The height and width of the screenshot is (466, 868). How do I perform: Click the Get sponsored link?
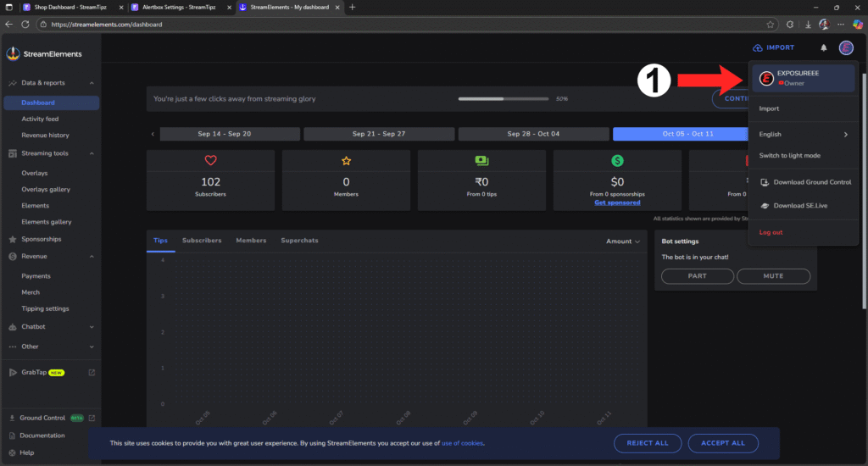[x=617, y=202]
